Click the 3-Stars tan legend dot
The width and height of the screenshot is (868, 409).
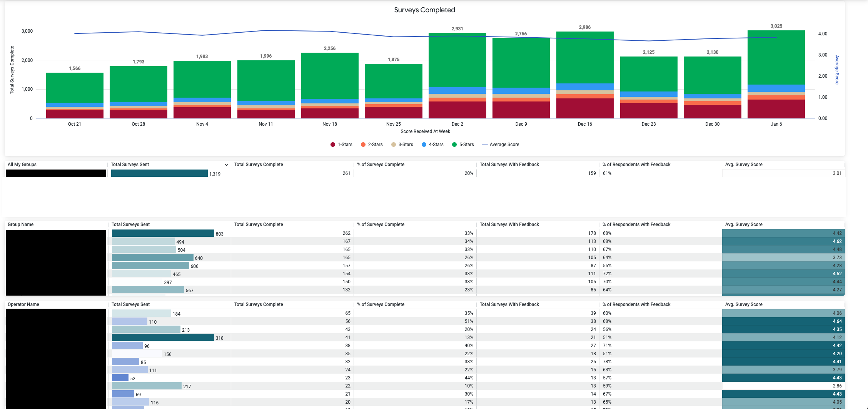(393, 145)
